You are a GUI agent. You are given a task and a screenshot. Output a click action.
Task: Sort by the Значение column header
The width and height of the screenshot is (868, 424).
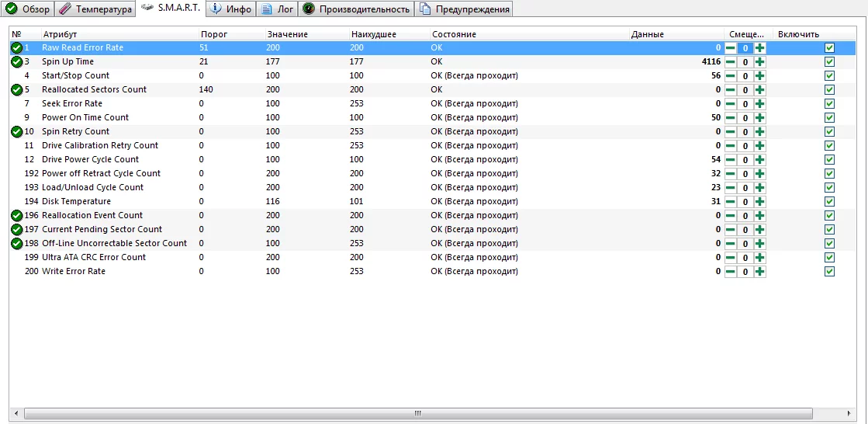click(306, 34)
